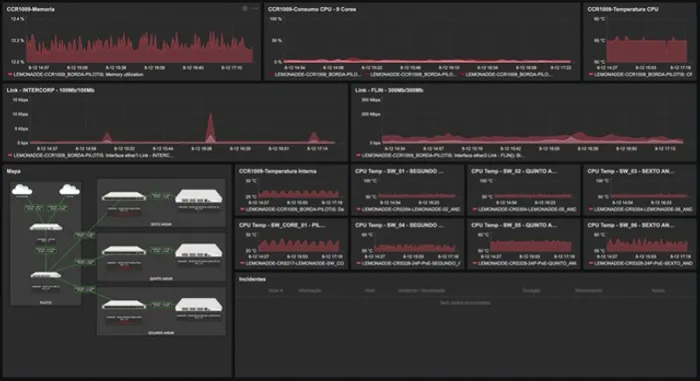Click the CPU Temp - SW_06 - SEXTO title
Screen dimensions: 700x381
[631, 225]
